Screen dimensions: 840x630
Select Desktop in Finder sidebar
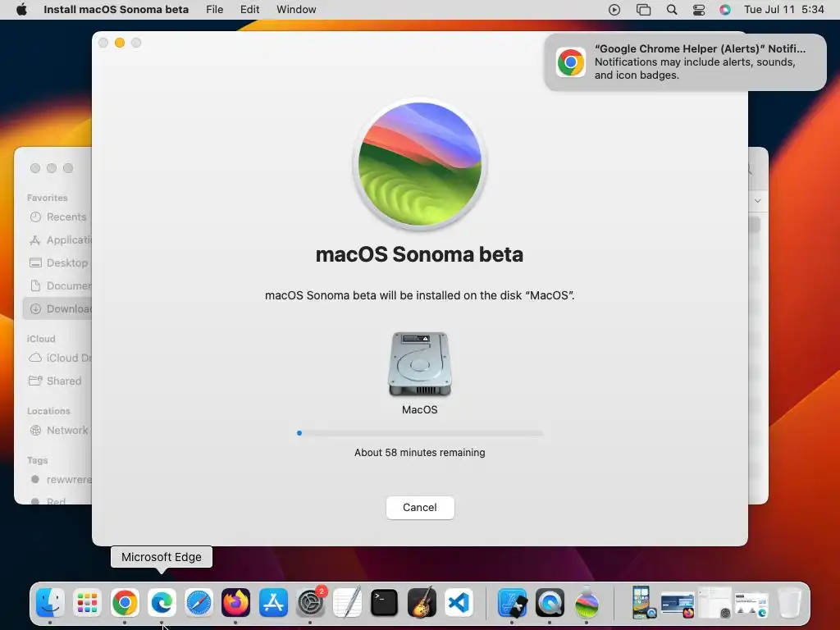[58, 263]
